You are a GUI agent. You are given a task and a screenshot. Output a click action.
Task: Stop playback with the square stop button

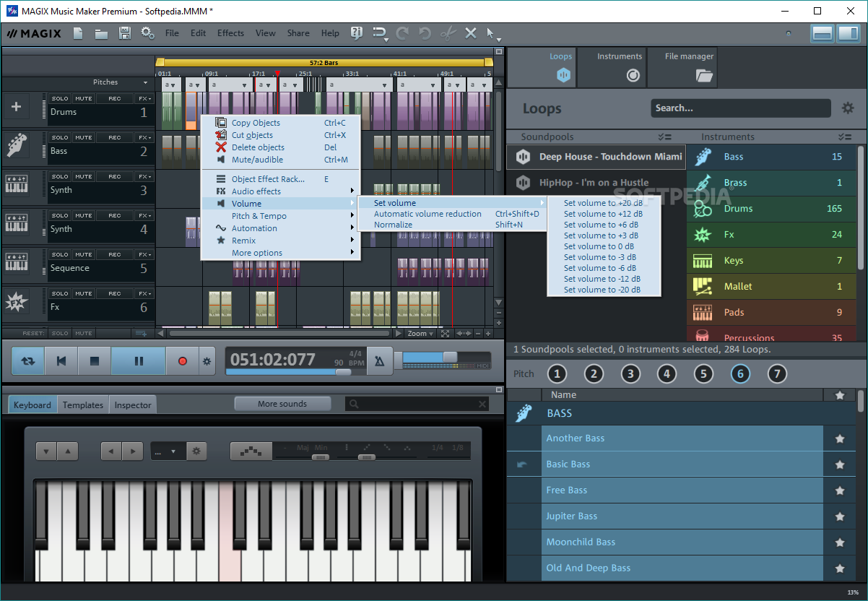click(x=94, y=360)
